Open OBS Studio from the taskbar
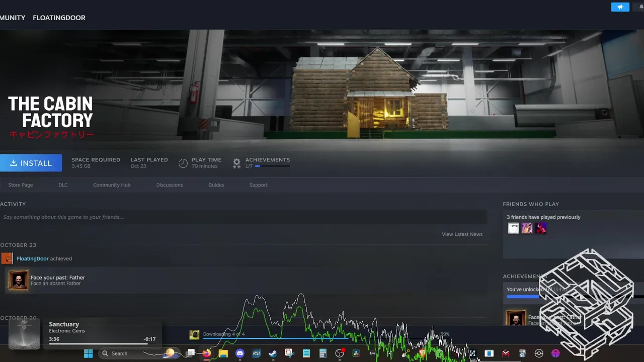This screenshot has width=644, height=362. point(340,353)
